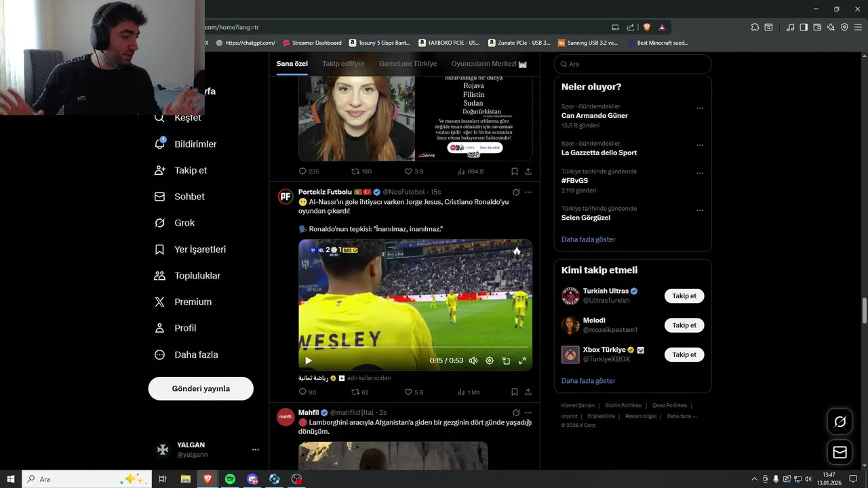868x488 pixels.
Task: Click the page vertical scrollbar thumb
Action: pyautogui.click(x=864, y=310)
